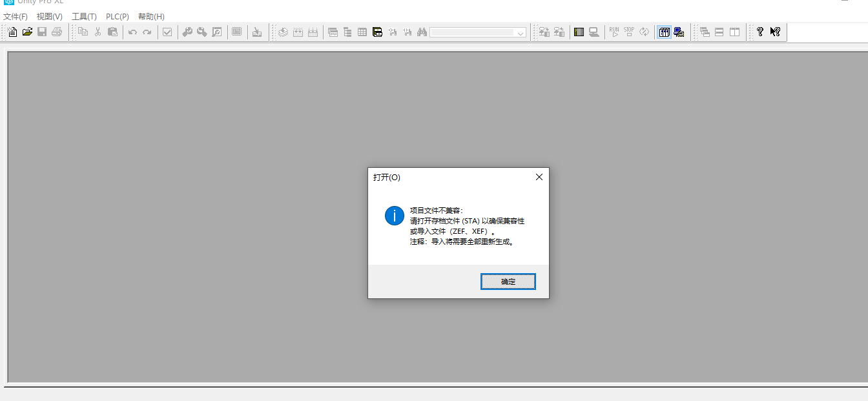Toggle Simulation mode button
This screenshot has height=401, width=868.
click(x=679, y=32)
